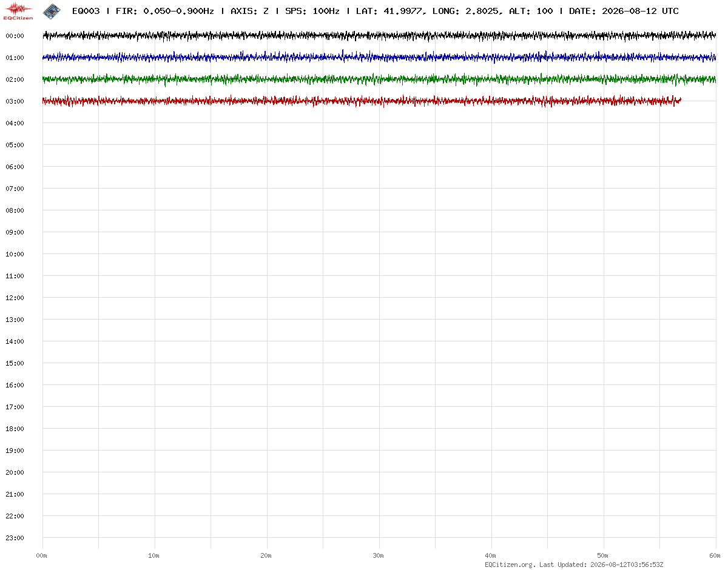
Task: Click the 21:00 row label
Action: tap(15, 494)
